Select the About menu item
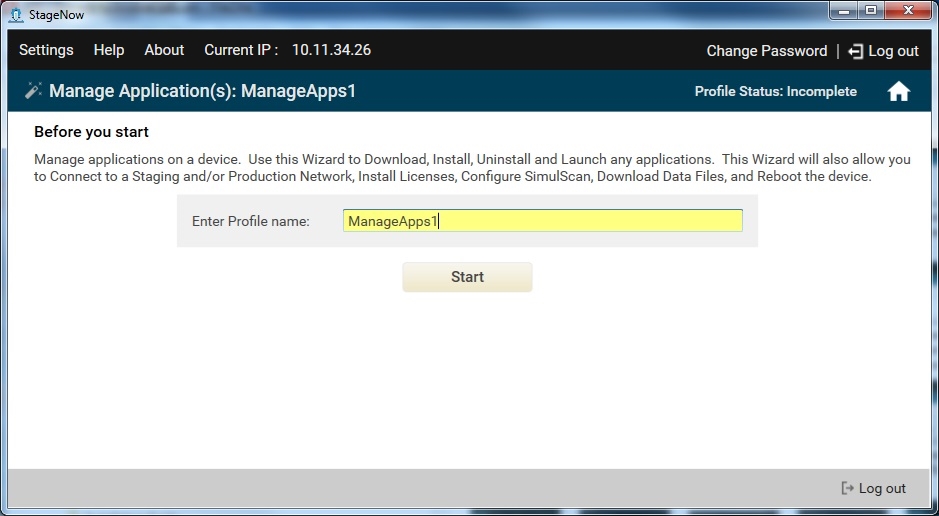This screenshot has width=939, height=516. tap(164, 50)
